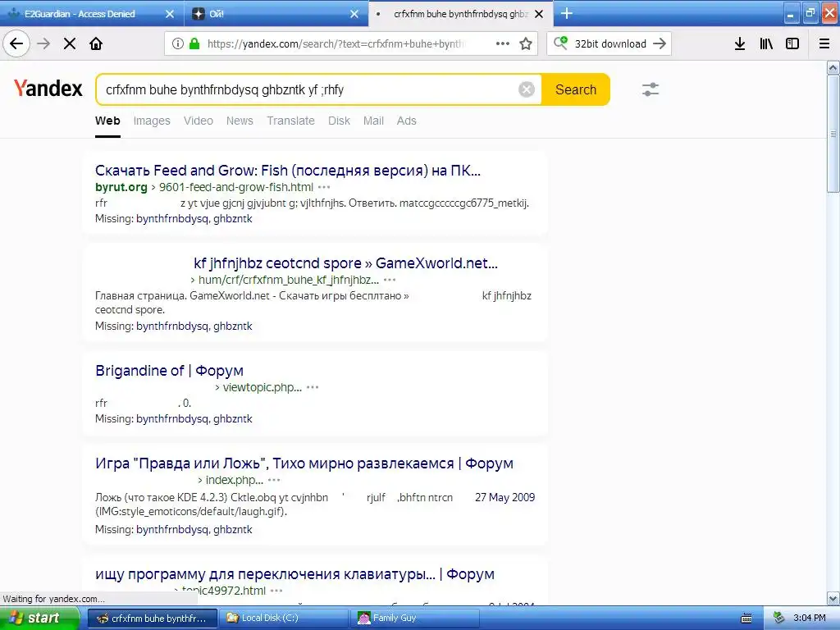Screen dimensions: 840x630
Task: Select the Video search tab
Action: [x=199, y=121]
